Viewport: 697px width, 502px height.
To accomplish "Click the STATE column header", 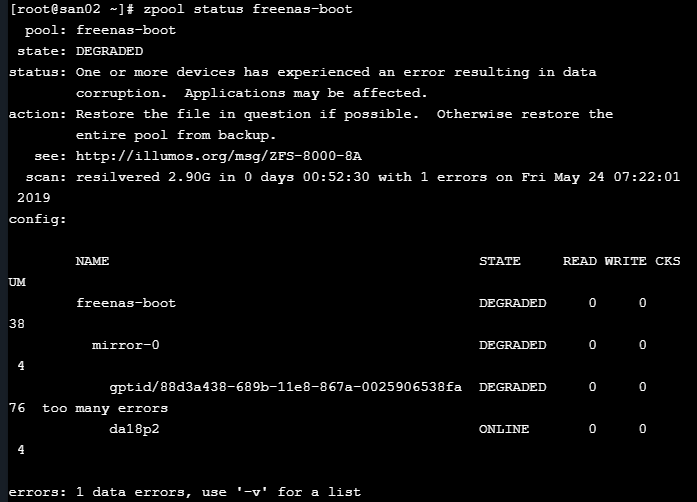I will (500, 261).
